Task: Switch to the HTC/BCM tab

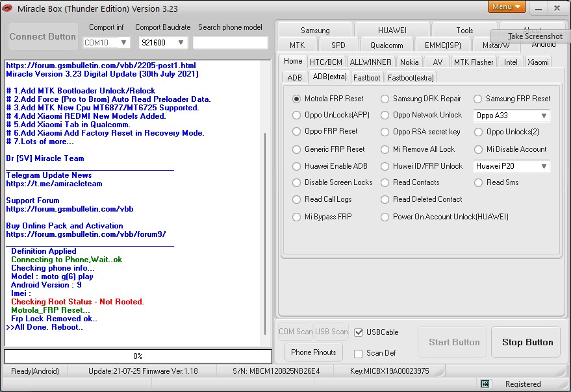Action: [x=326, y=62]
